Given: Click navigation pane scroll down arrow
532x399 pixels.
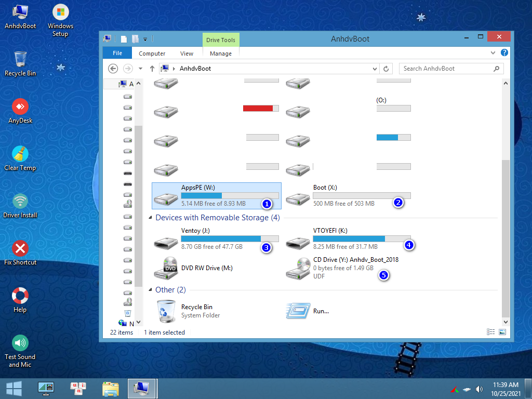Looking at the screenshot, I should click(x=138, y=322).
